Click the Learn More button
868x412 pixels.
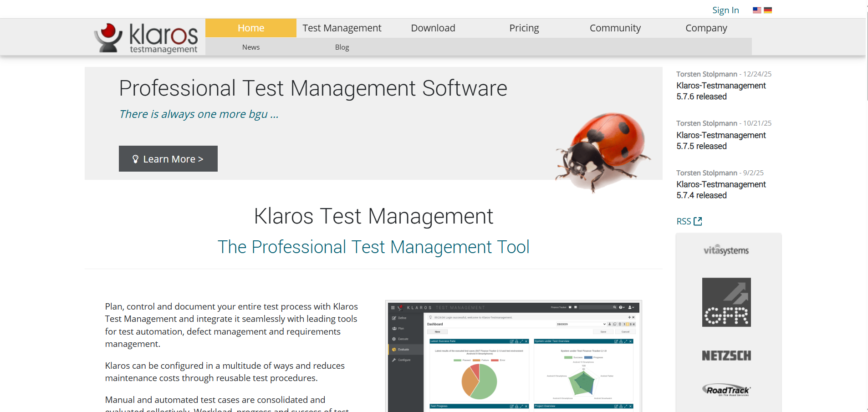(168, 158)
